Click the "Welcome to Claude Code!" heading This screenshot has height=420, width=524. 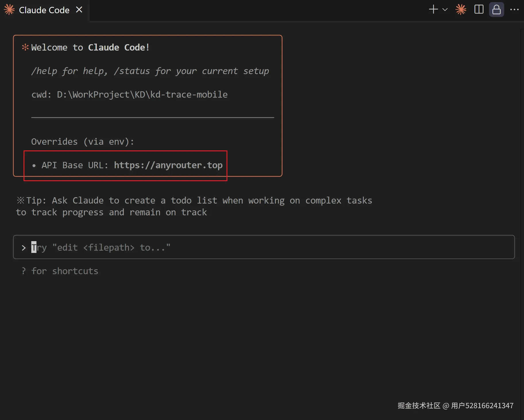point(90,47)
